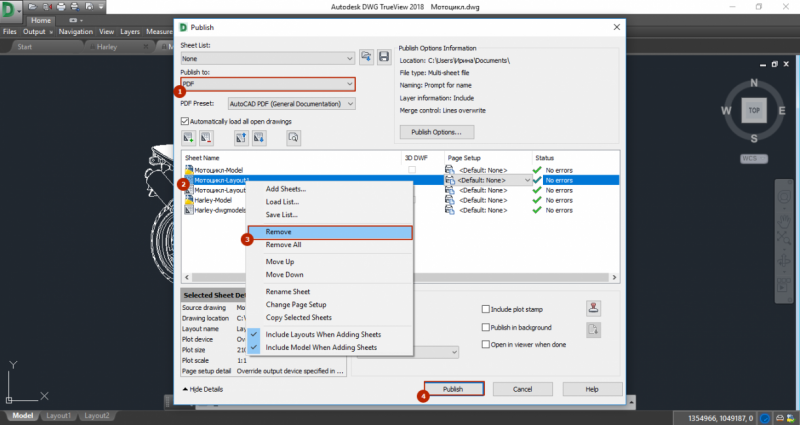This screenshot has height=425, width=800.
Task: Open the PDF Preset dropdown
Action: coord(291,104)
